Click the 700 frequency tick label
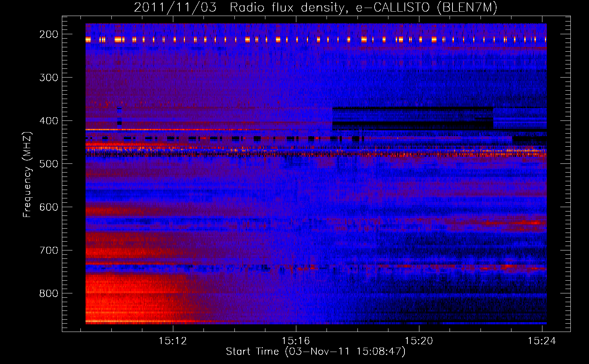589x364 pixels. [x=49, y=250]
